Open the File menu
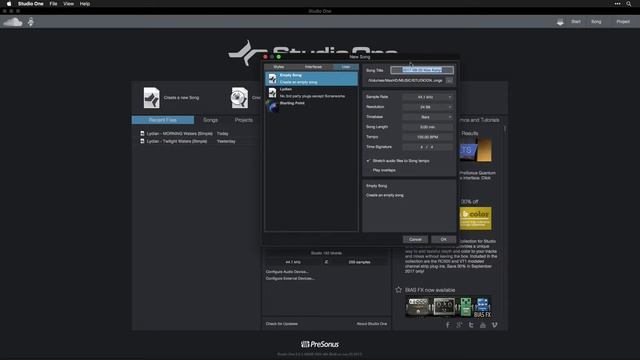Screen dimensions: 640x360 (x=53, y=4)
